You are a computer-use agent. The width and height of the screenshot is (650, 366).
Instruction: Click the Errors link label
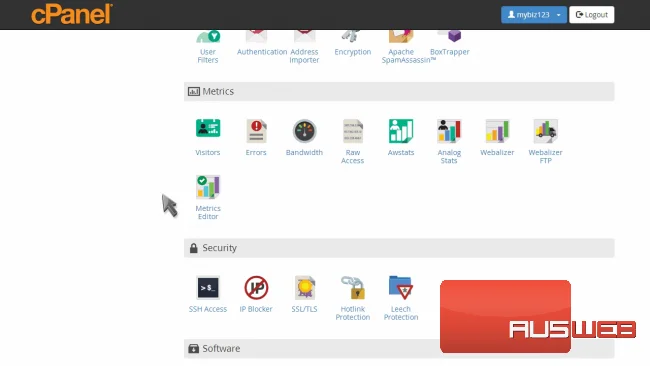tap(256, 153)
